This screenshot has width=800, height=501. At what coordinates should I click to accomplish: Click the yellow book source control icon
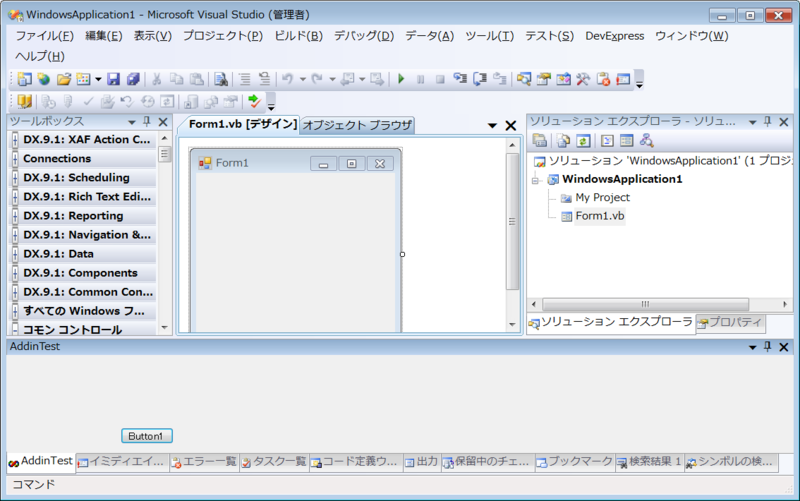pyautogui.click(x=24, y=101)
